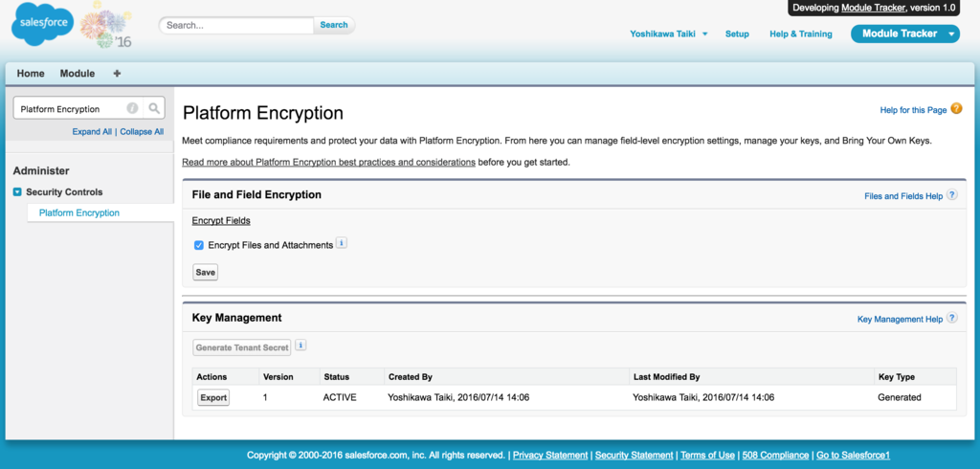This screenshot has width=980, height=469.
Task: Click Collapse All in sidebar
Action: (142, 131)
